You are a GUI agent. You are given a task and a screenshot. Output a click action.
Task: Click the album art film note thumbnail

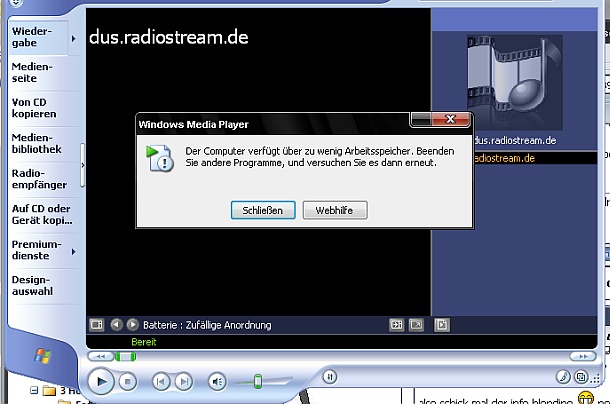[x=515, y=82]
